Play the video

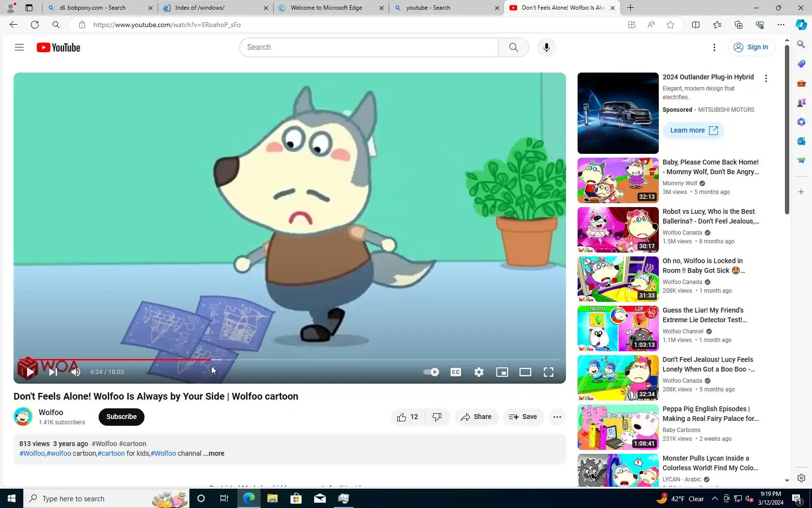[x=29, y=372]
